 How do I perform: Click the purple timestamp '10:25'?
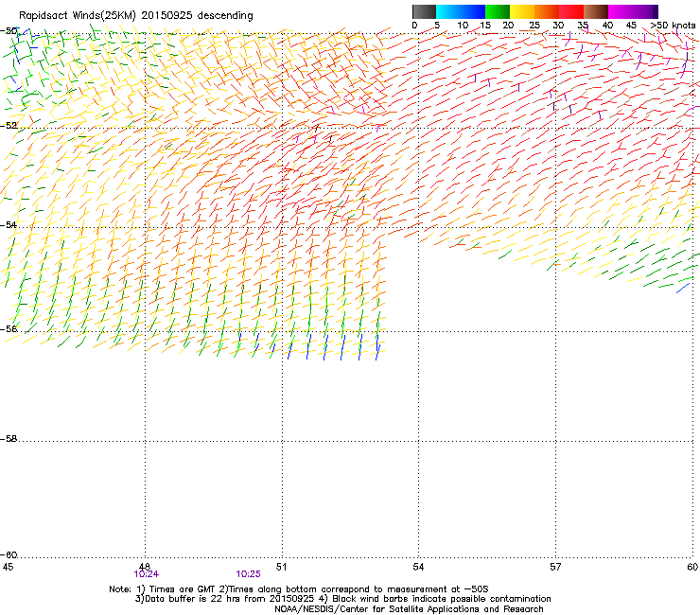[248, 574]
